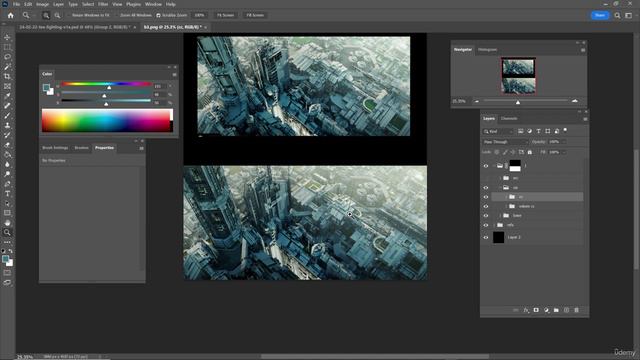Select the History Brush tool
The width and height of the screenshot is (640, 360).
tap(7, 135)
